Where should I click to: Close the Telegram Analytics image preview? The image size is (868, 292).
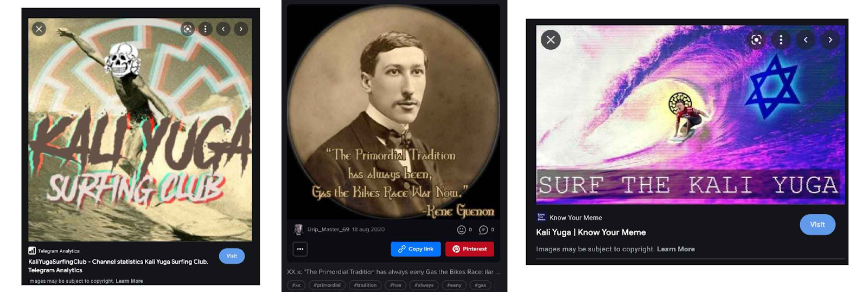(x=39, y=29)
